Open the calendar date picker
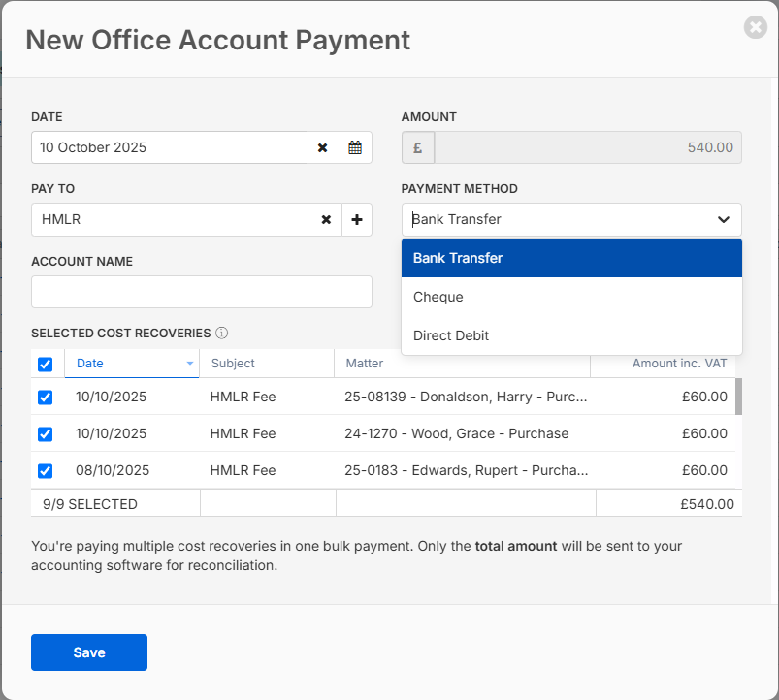This screenshot has height=700, width=779. coord(355,148)
